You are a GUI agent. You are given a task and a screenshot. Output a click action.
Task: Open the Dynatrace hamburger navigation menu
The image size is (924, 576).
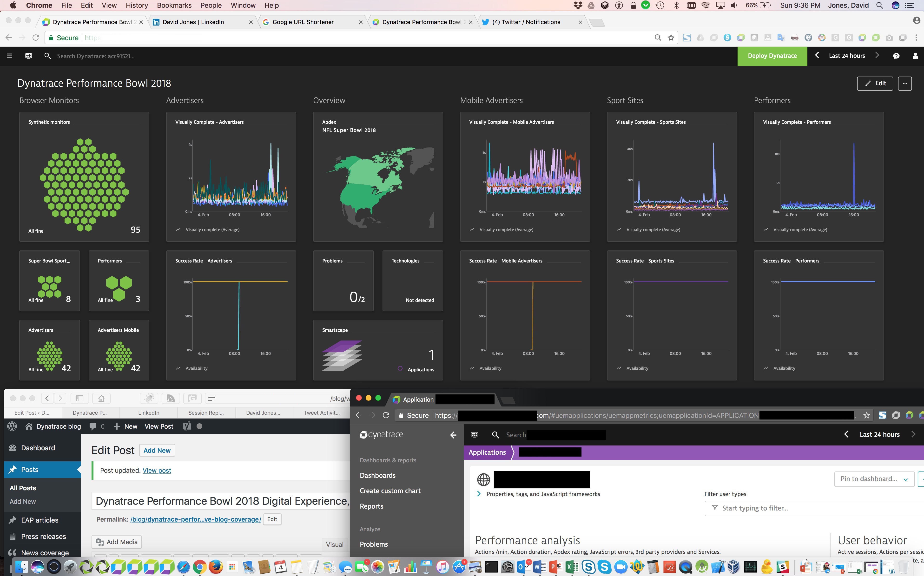(10, 56)
